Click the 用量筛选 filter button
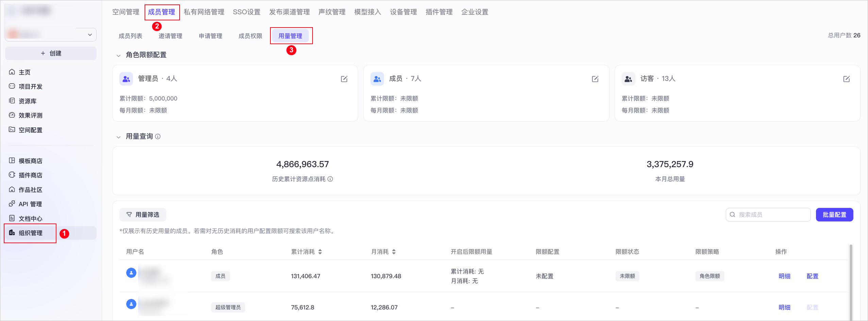The image size is (868, 321). click(143, 215)
